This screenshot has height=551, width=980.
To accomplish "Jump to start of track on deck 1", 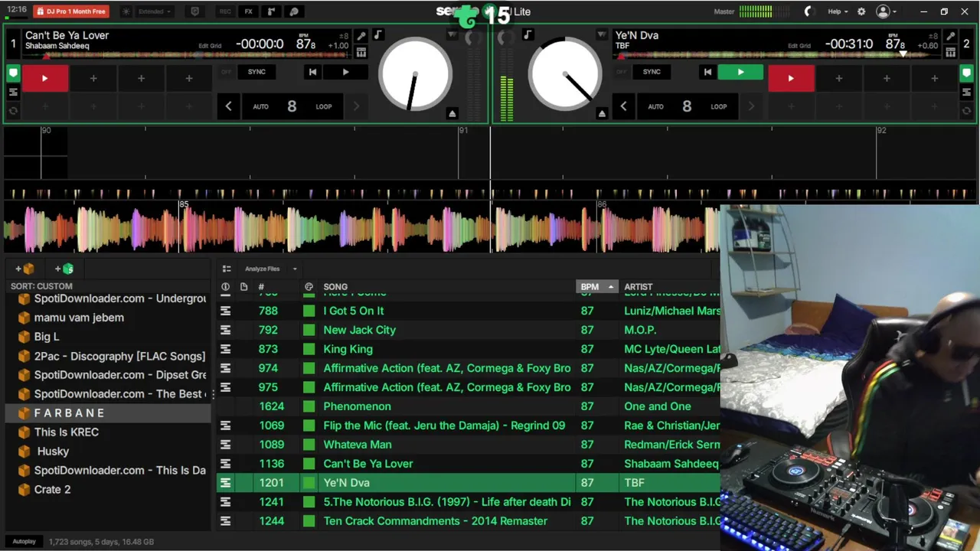I will (x=312, y=72).
